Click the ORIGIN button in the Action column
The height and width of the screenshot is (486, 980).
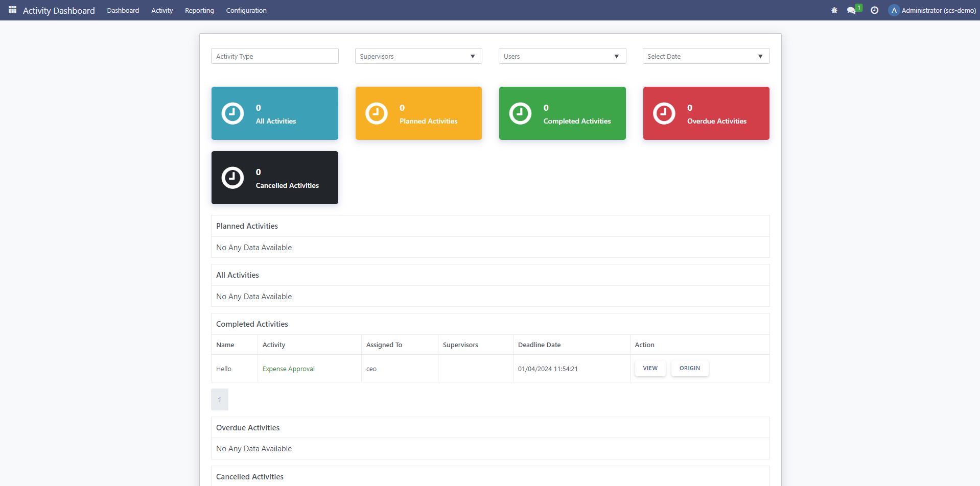[x=689, y=368]
